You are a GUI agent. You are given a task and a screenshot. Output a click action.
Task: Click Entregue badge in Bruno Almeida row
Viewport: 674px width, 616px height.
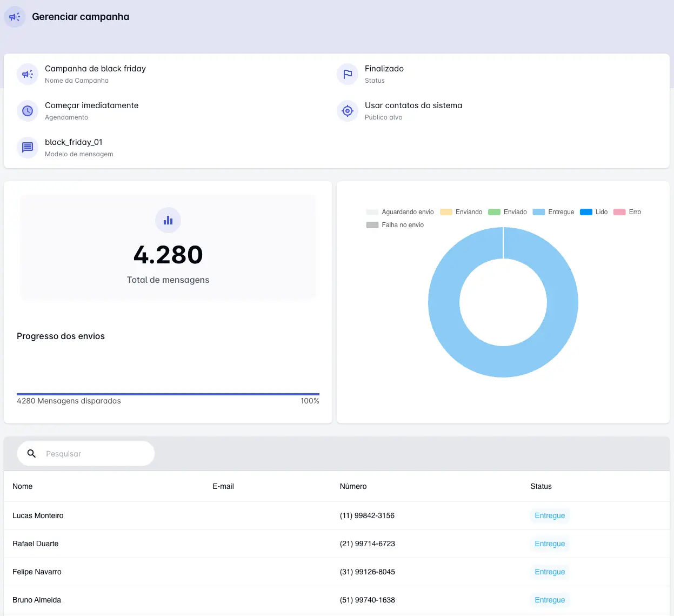point(550,600)
